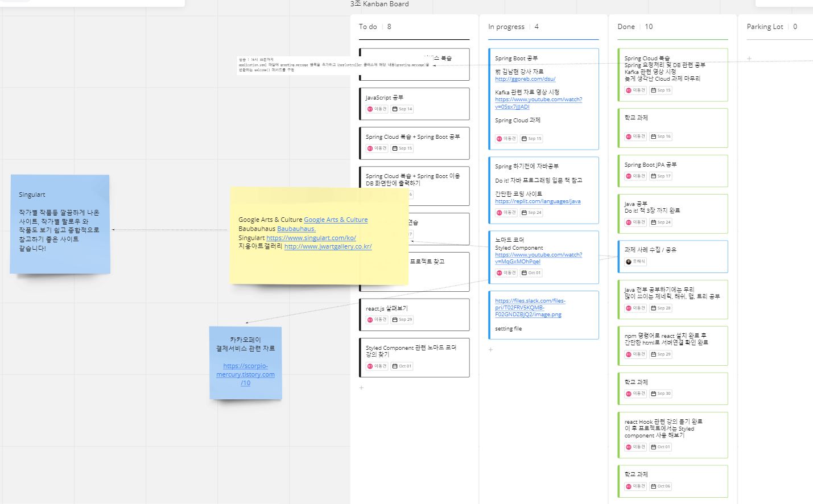This screenshot has width=813, height=504.
Task: Add a card in the Parking Lot column
Action: click(749, 58)
